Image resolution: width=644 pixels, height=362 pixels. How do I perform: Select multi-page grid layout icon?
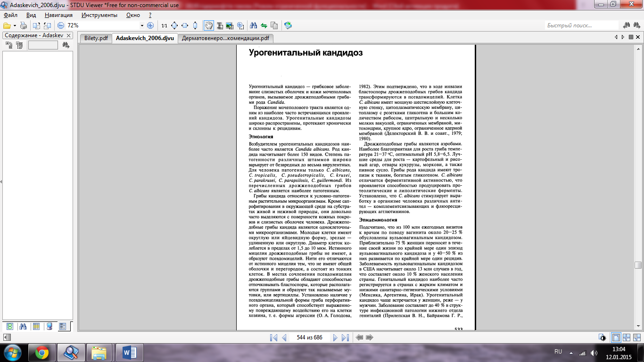637,337
